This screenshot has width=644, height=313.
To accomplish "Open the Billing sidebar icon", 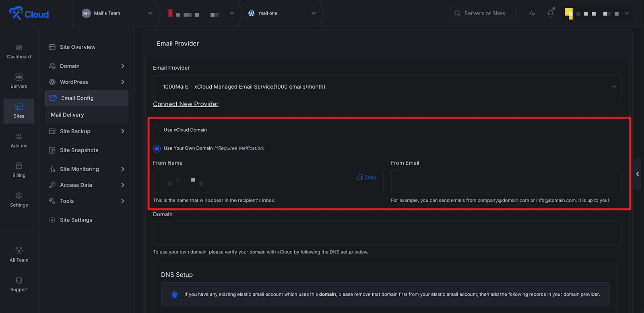I will pyautogui.click(x=19, y=166).
